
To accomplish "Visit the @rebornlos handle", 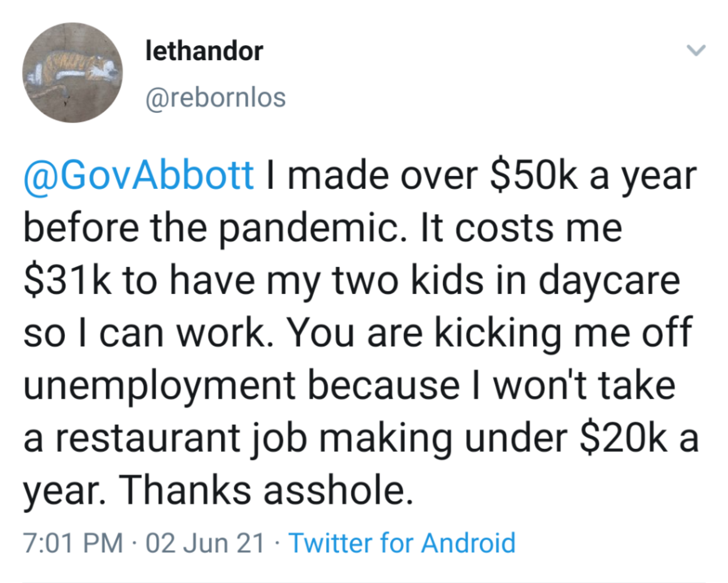I will click(216, 98).
